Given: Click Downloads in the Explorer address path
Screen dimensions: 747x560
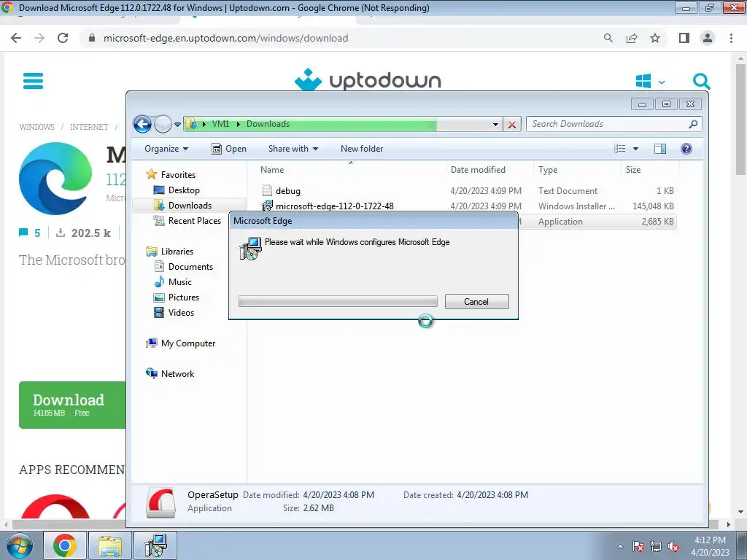Looking at the screenshot, I should pos(268,124).
